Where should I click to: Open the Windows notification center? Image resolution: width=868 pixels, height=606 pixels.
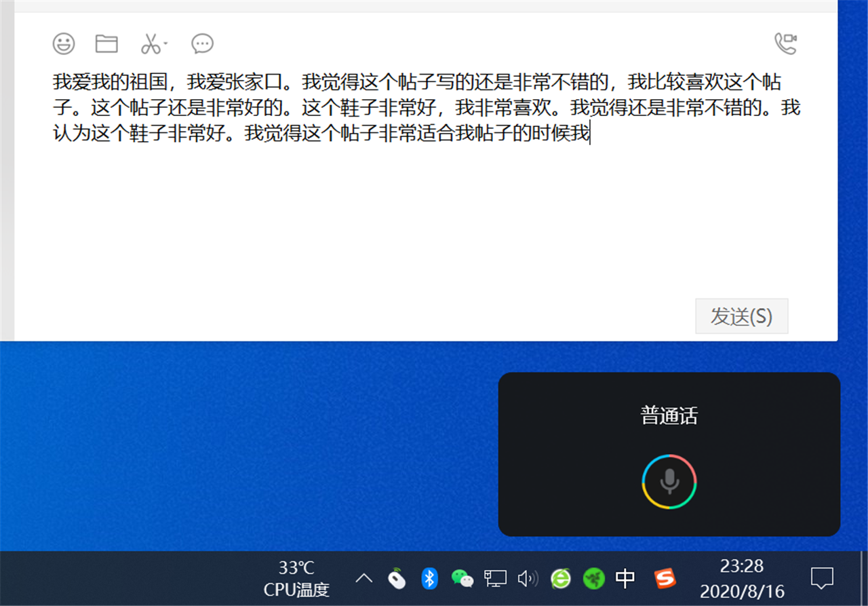(x=822, y=578)
